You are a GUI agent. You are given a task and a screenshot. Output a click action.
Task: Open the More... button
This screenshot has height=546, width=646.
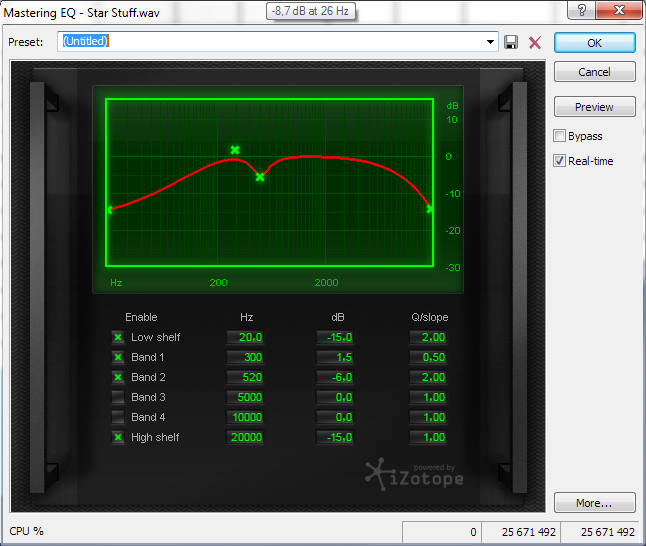coord(595,503)
